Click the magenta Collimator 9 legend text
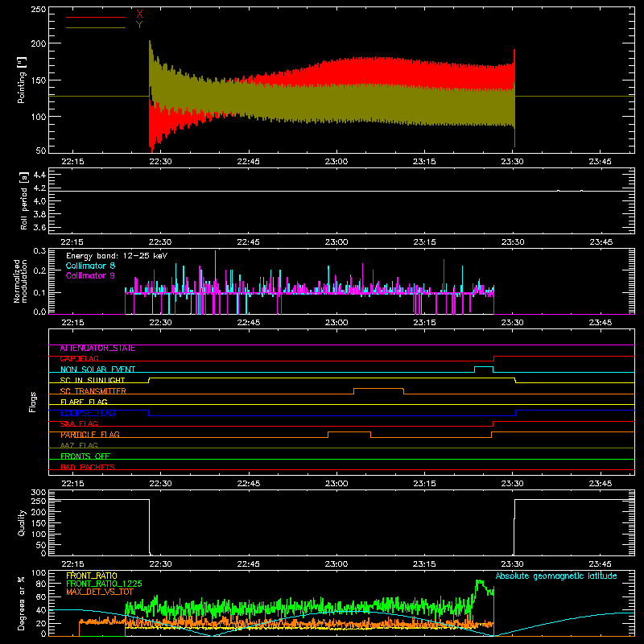This screenshot has width=644, height=644. 90,275
